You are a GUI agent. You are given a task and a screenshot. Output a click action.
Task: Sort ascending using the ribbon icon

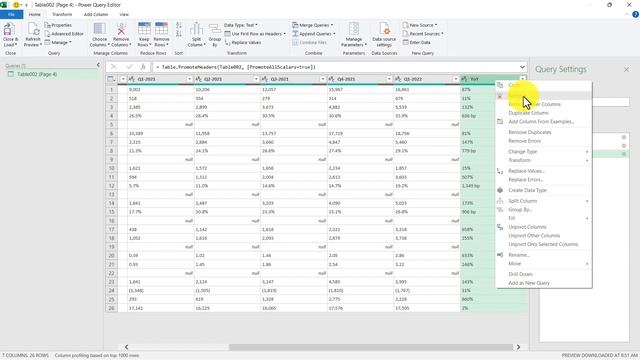coord(179,25)
